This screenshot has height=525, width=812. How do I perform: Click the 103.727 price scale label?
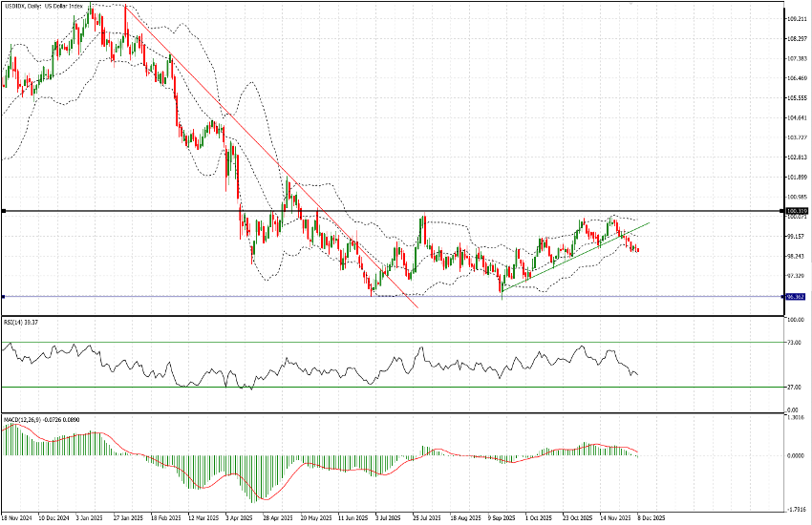[x=795, y=137]
